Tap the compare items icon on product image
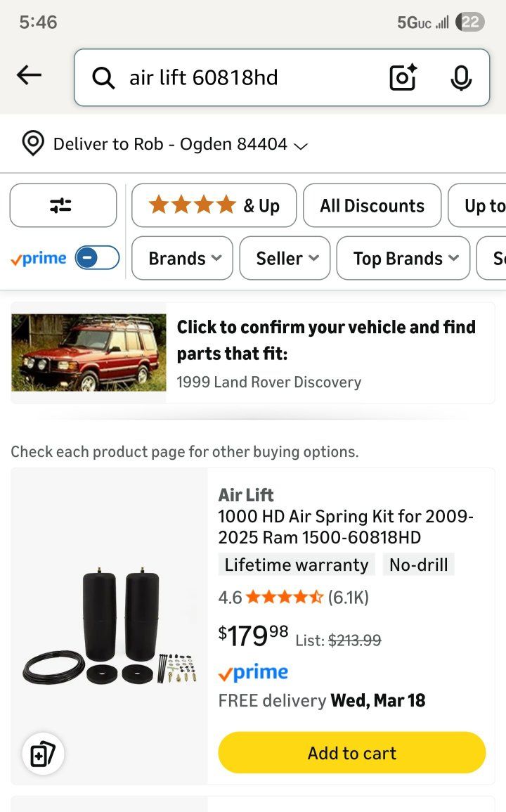This screenshot has height=812, width=506. pos(43,754)
